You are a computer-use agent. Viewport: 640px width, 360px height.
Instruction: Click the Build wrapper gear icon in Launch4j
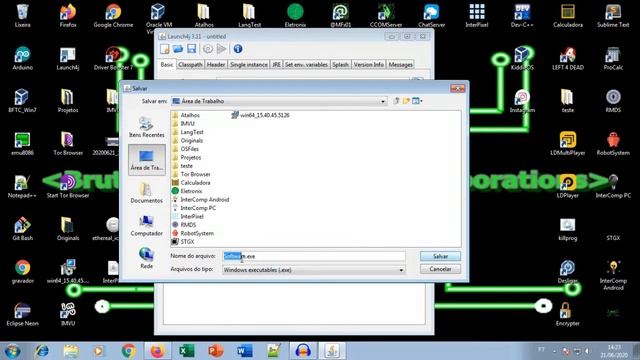pos(208,49)
